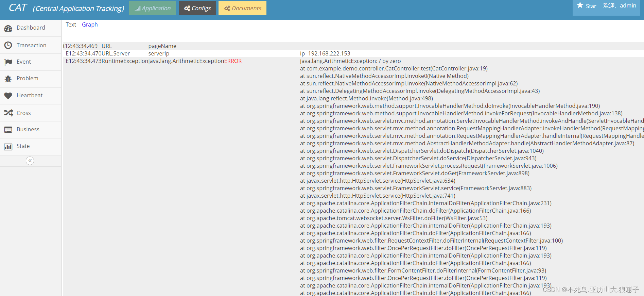The image size is (644, 296).
Task: Click the Method.invoke(Method.java:498) line
Action: pyautogui.click(x=366, y=99)
